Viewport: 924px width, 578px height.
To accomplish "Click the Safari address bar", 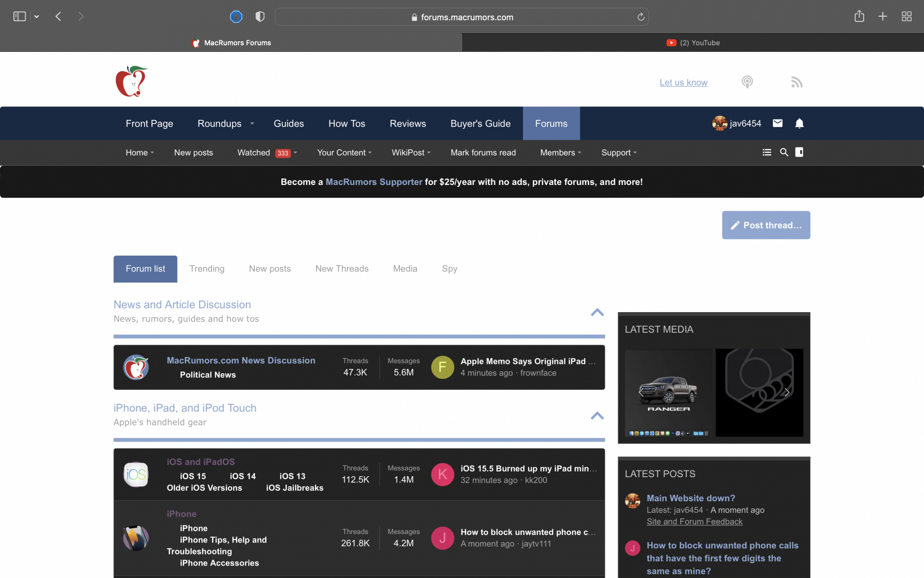I will click(462, 17).
